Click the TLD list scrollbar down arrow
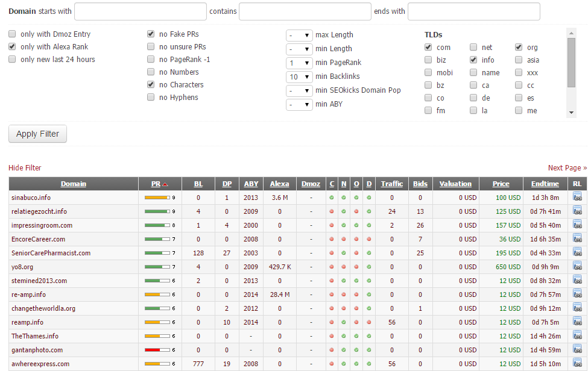 571,113
